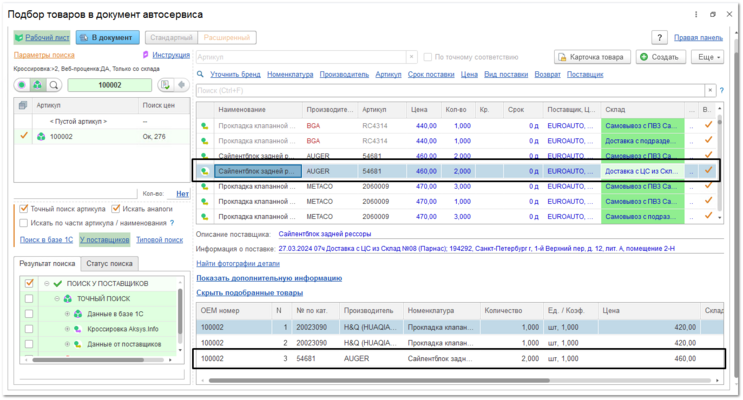Screen dimensions: 743x400
Task: Open the Еще dropdown menu
Action: tap(709, 57)
